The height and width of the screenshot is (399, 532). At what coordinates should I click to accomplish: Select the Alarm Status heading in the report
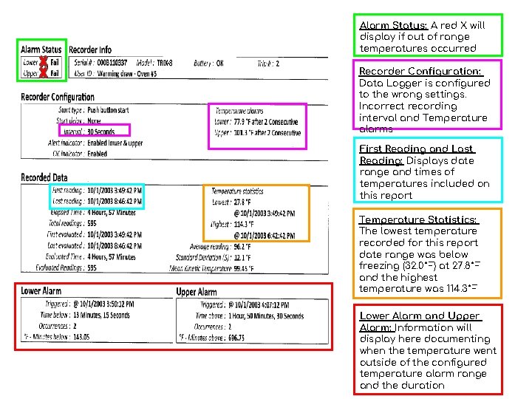click(x=41, y=50)
